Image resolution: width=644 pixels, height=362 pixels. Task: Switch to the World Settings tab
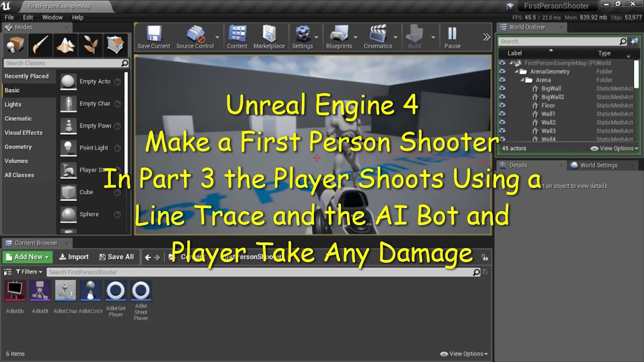point(599,165)
